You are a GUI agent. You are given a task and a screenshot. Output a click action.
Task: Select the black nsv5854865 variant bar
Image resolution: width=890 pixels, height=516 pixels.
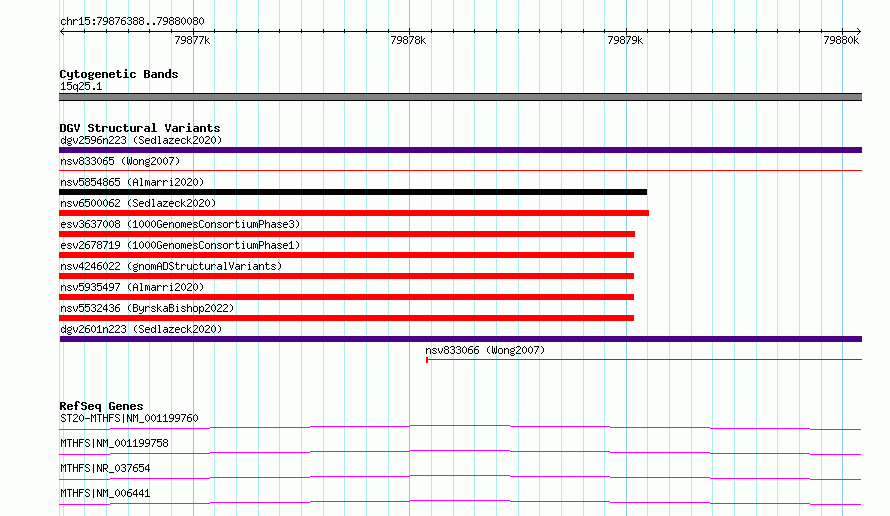point(353,192)
